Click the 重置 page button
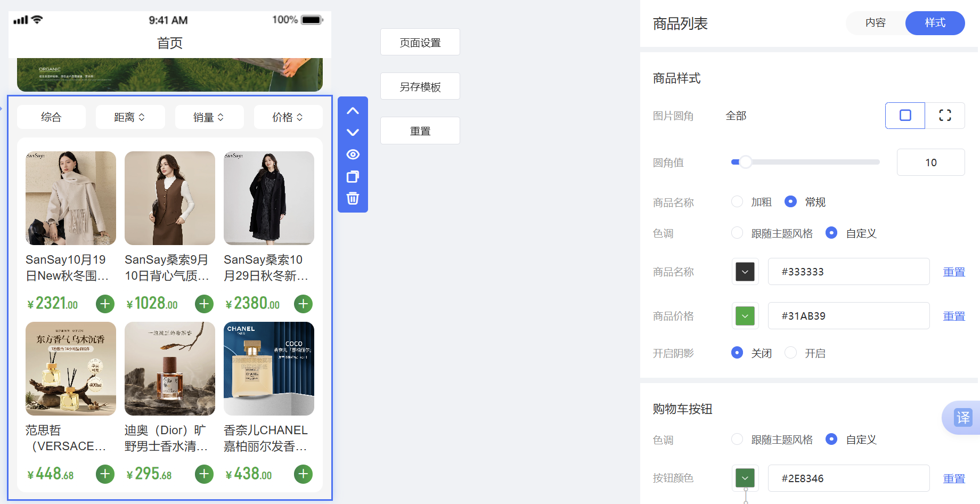This screenshot has height=504, width=980. (420, 131)
